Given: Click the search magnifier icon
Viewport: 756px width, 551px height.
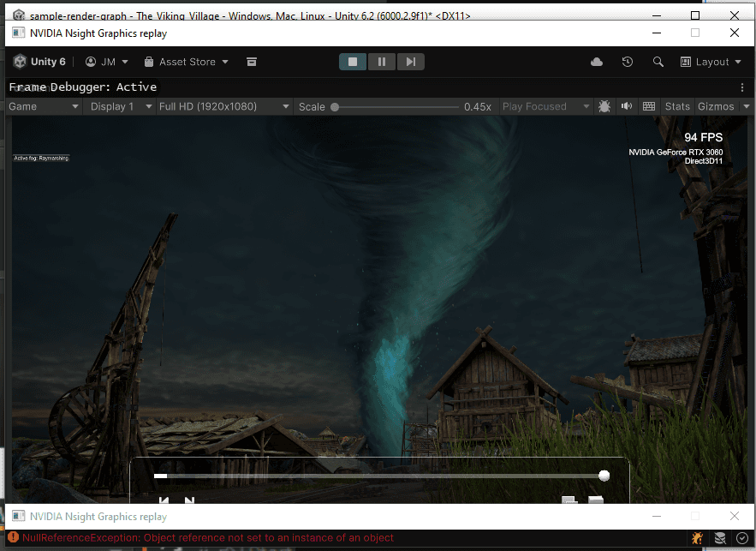Looking at the screenshot, I should 658,62.
